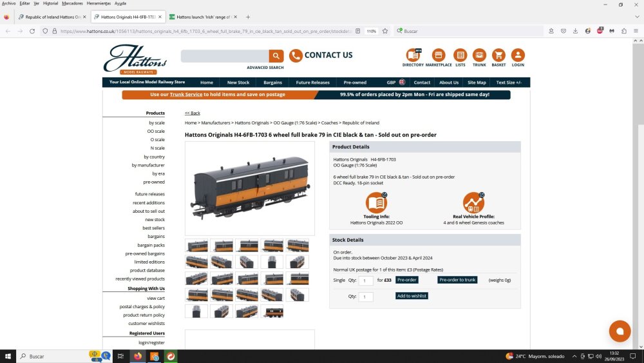This screenshot has height=363, width=644.
Task: Open the Historial menu in menu bar
Action: click(x=50, y=3)
